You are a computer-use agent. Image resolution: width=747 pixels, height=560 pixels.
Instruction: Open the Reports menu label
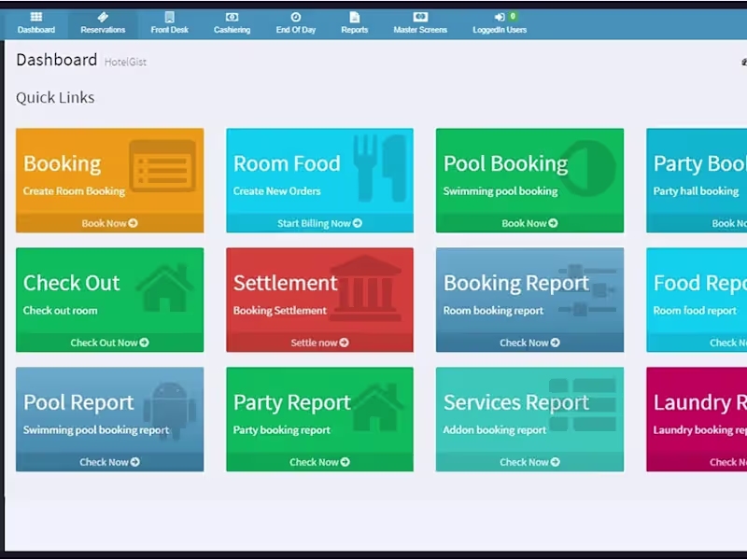[x=355, y=30]
